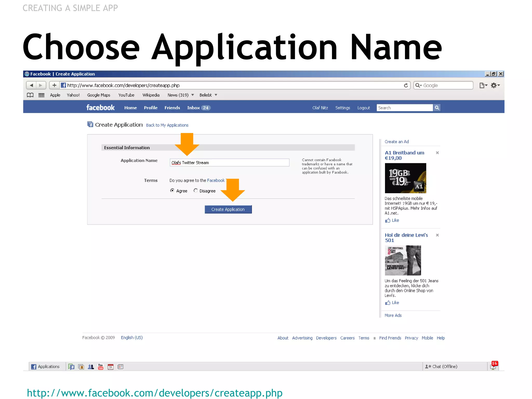This screenshot has height=399, width=532.
Task: Click the Find Friends footer link
Action: click(x=390, y=338)
